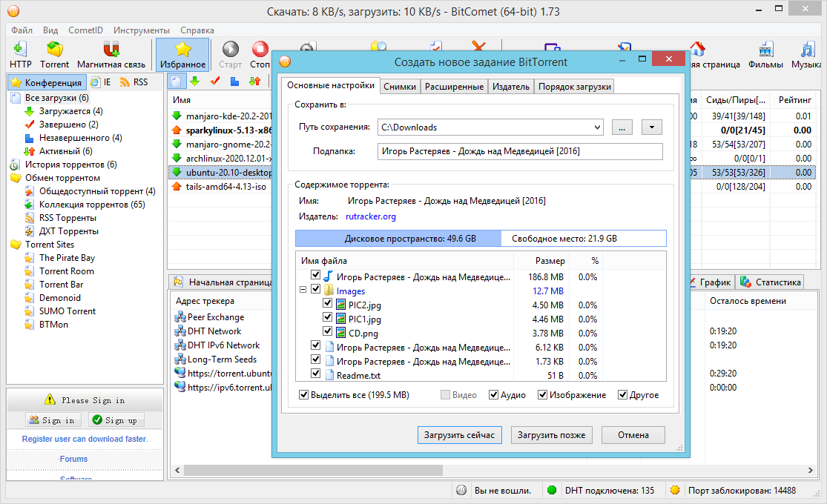Uncheck CD.png checkbox
Image resolution: width=827 pixels, height=504 pixels.
[328, 331]
